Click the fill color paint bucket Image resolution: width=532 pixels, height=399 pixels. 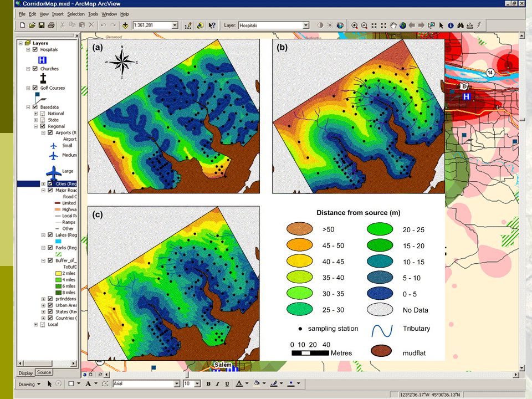pyautogui.click(x=257, y=383)
